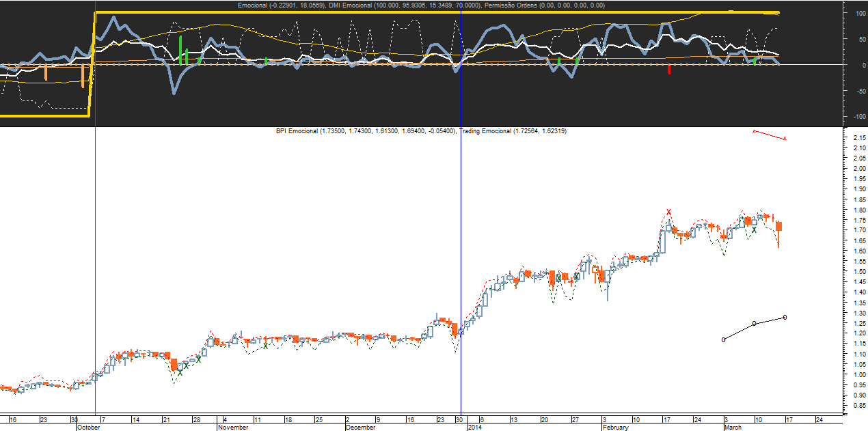
Task: Click the red X sell marker at February peak
Action: (668, 212)
